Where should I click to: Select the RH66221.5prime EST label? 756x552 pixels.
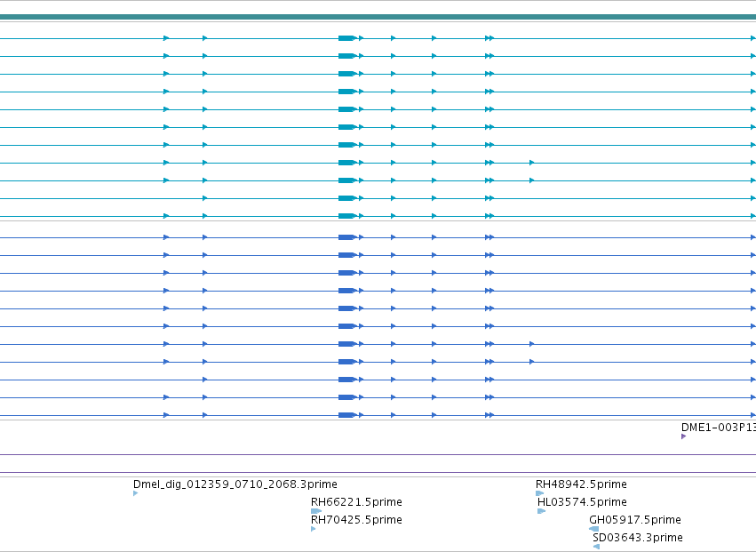pyautogui.click(x=356, y=502)
